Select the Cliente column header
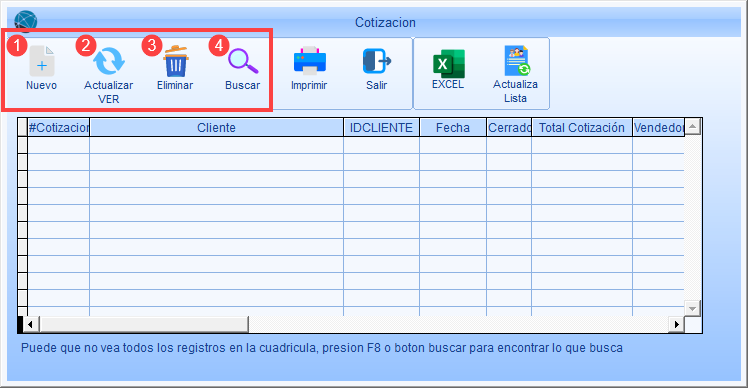The width and height of the screenshot is (748, 388). [217, 127]
